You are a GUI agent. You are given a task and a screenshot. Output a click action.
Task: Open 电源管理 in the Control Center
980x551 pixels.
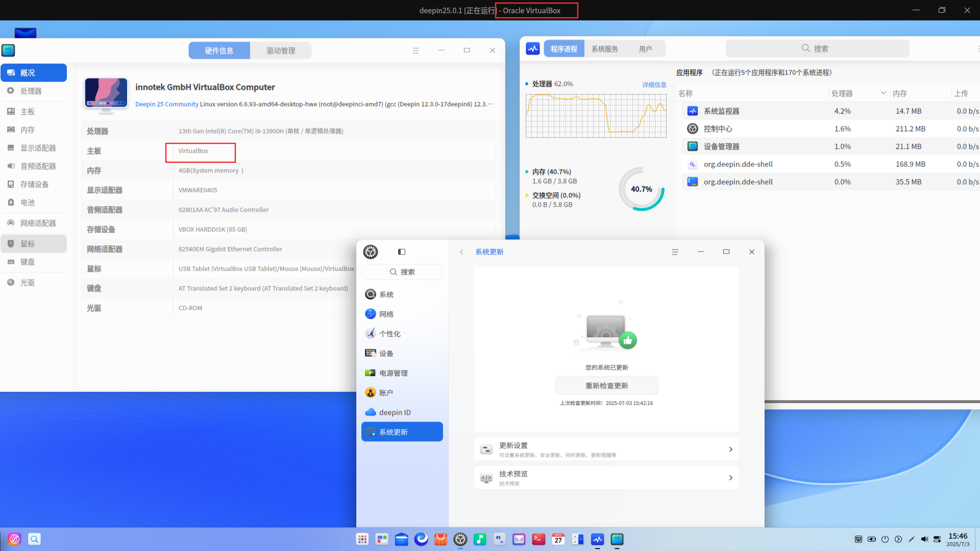point(402,373)
